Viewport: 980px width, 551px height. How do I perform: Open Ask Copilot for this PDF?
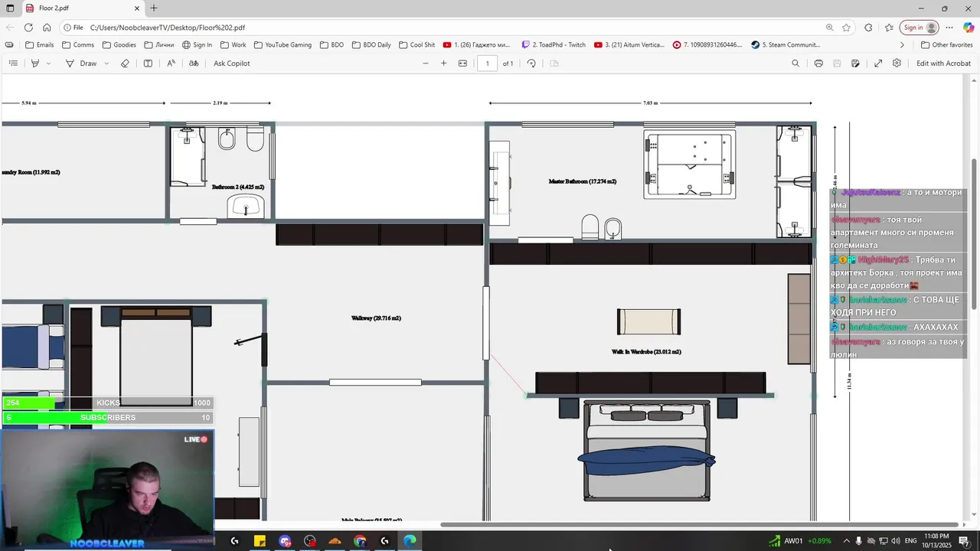click(231, 64)
